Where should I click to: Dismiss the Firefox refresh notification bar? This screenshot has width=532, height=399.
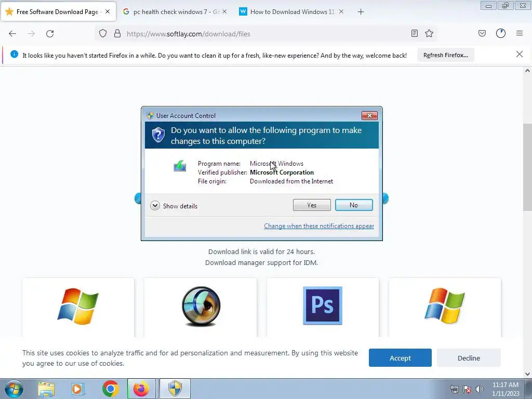[x=519, y=54]
